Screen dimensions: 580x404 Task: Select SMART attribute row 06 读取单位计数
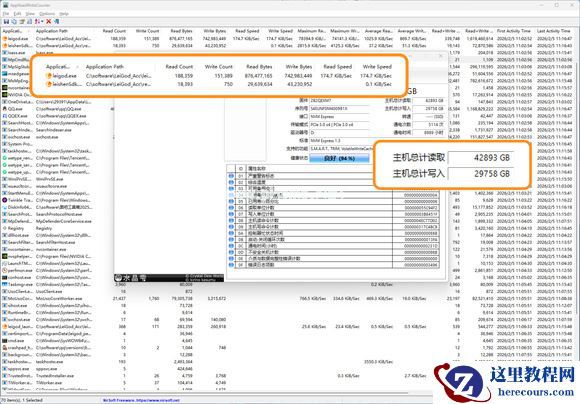pos(333,208)
